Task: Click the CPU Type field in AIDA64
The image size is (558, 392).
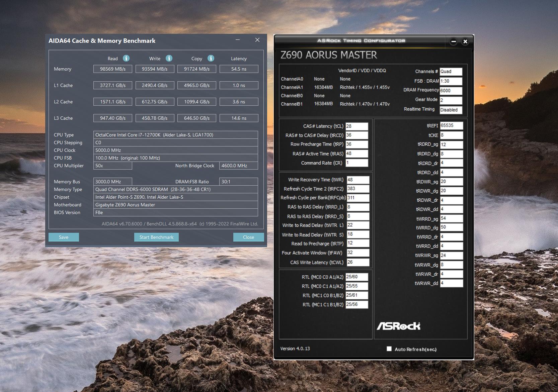Action: pyautogui.click(x=176, y=135)
